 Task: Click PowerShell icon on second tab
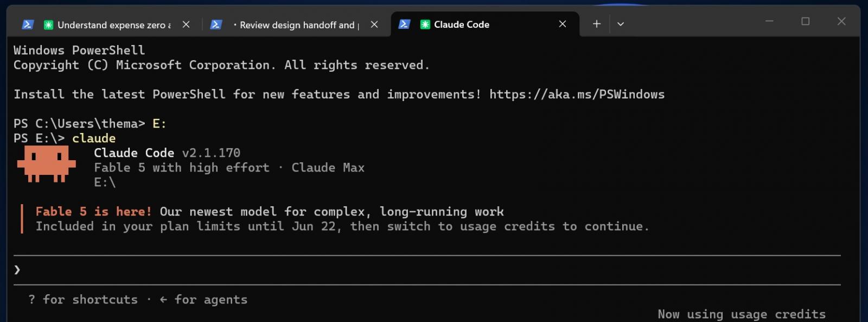216,24
